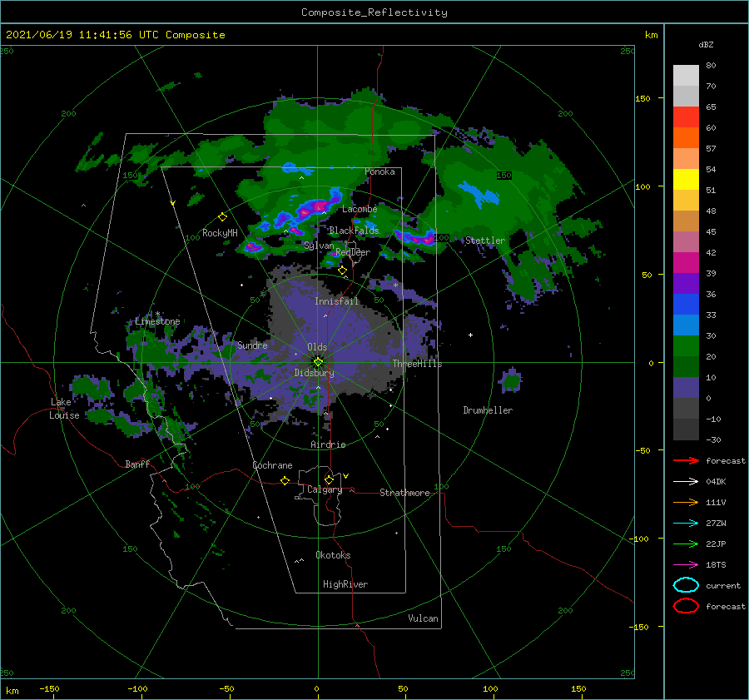The image size is (749, 700).
Task: Click the HighRiver label
Action: [x=345, y=584]
